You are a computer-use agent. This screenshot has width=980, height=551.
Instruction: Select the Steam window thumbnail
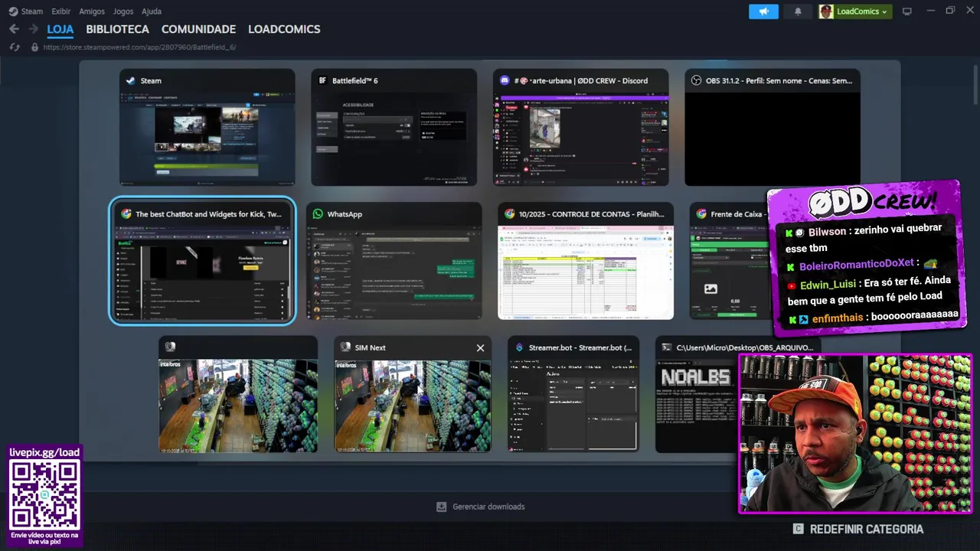click(207, 128)
